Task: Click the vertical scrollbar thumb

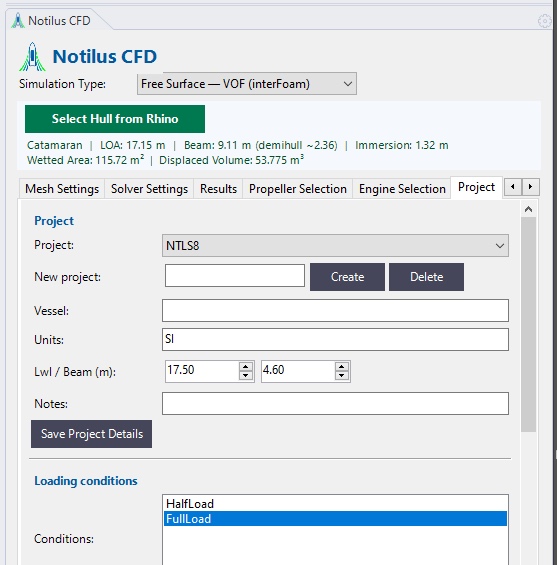Action: pyautogui.click(x=528, y=324)
